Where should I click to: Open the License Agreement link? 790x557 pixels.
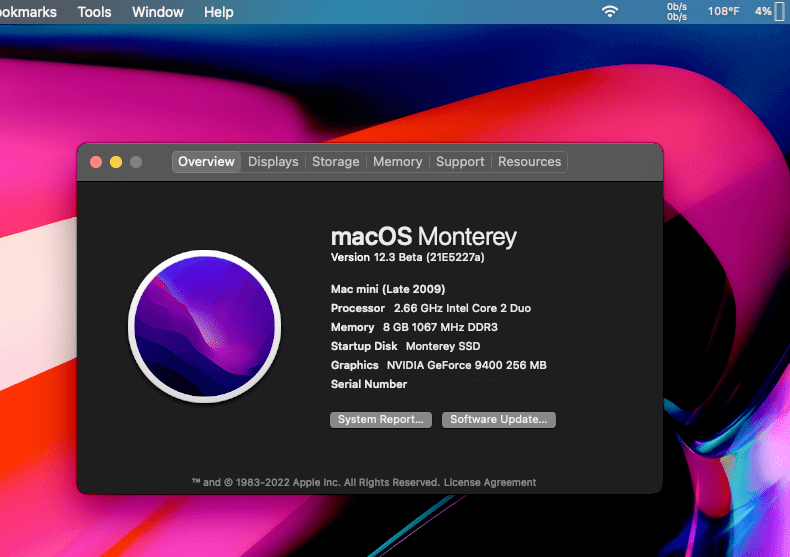point(490,482)
